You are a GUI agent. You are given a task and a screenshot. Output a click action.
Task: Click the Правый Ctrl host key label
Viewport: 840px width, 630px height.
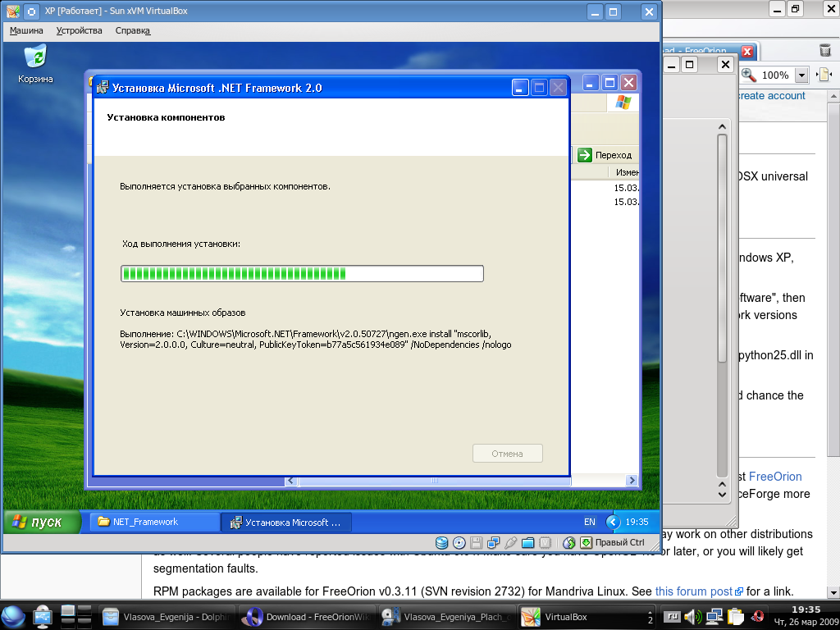[x=620, y=542]
